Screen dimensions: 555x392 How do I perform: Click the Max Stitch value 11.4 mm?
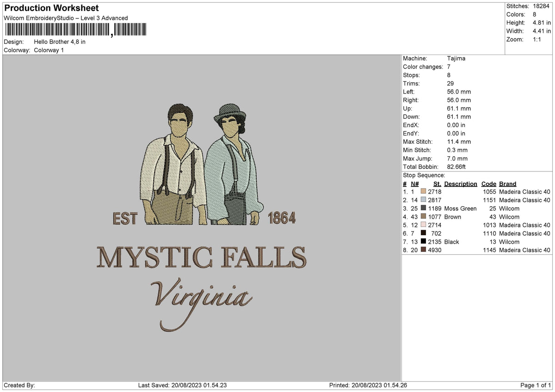coord(459,141)
